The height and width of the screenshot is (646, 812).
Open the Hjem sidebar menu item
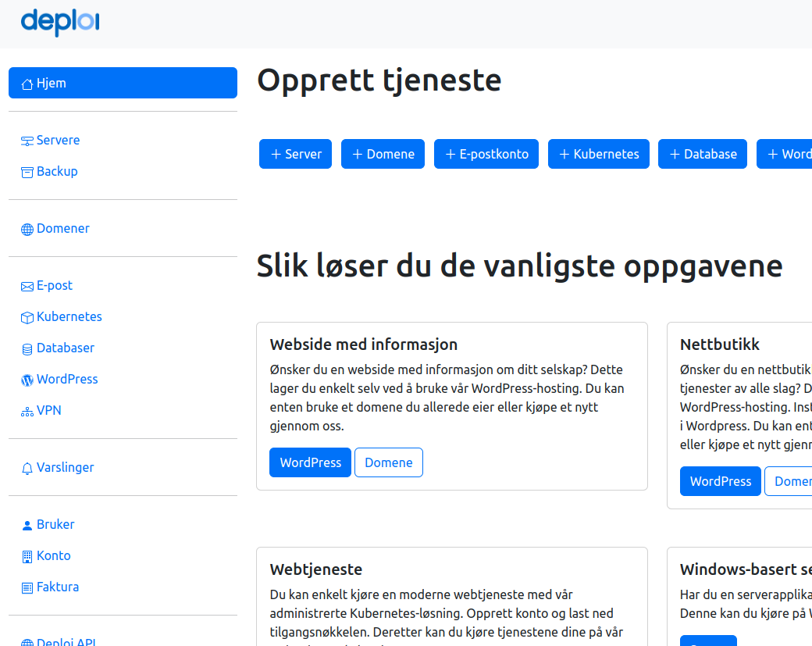click(x=123, y=83)
